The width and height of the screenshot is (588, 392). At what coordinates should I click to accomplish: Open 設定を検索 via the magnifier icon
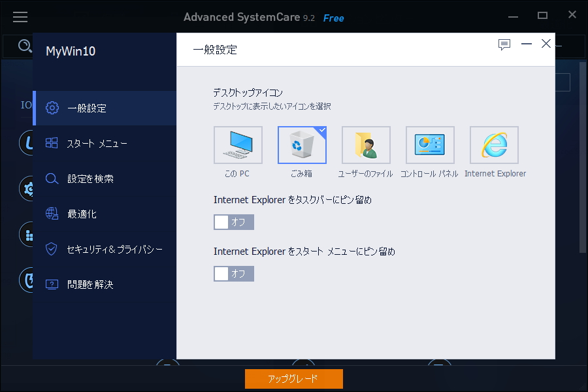(52, 178)
